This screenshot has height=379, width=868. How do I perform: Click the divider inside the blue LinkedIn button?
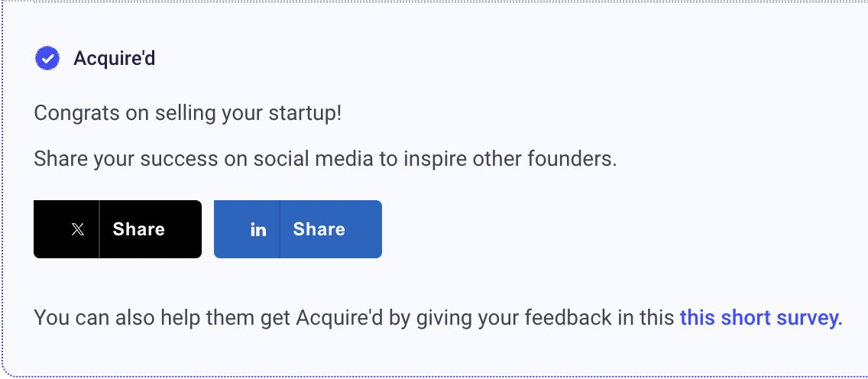pos(280,229)
